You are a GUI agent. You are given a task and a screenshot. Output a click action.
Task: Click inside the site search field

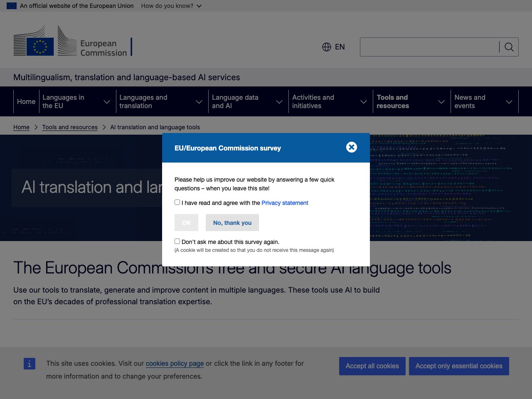tap(428, 47)
